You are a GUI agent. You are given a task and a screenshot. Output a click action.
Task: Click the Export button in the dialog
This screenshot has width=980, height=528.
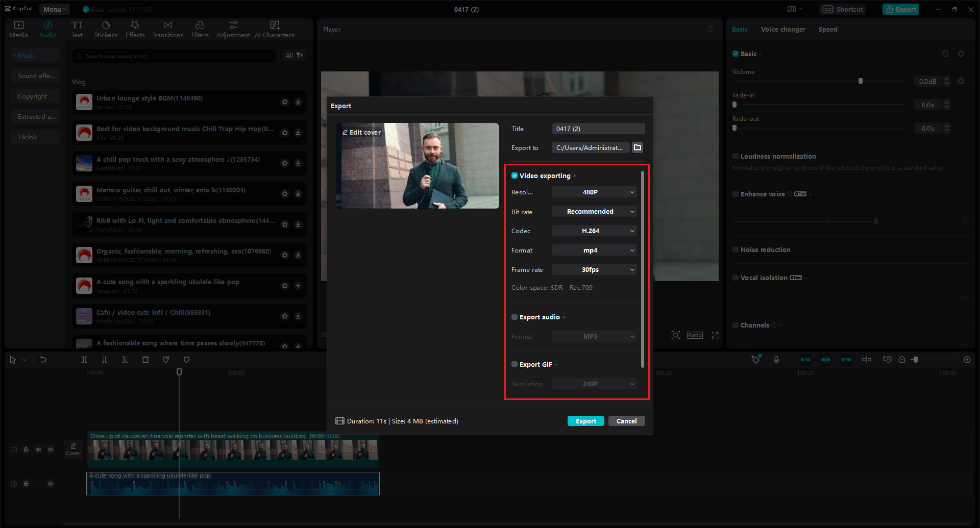click(x=586, y=421)
